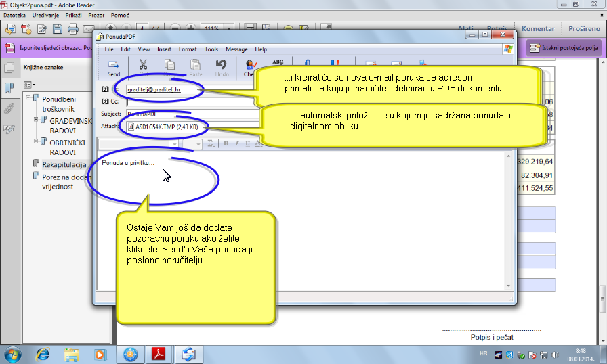Image resolution: width=607 pixels, height=364 pixels.
Task: Click the value 411.524,55 in the PDF
Action: click(x=535, y=188)
